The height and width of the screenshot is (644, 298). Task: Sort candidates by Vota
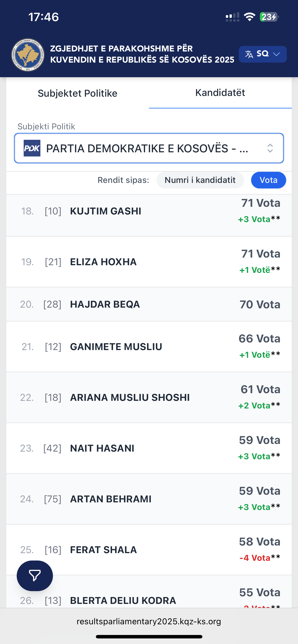(x=269, y=180)
